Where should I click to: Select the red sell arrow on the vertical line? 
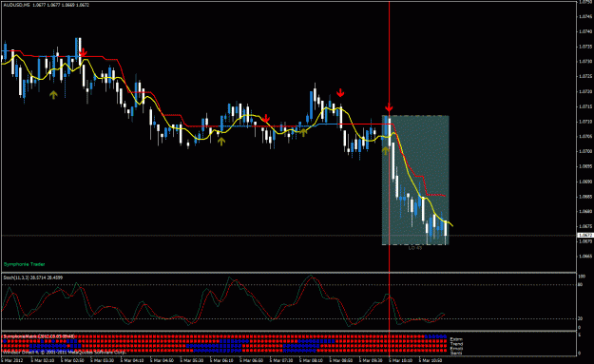point(389,108)
